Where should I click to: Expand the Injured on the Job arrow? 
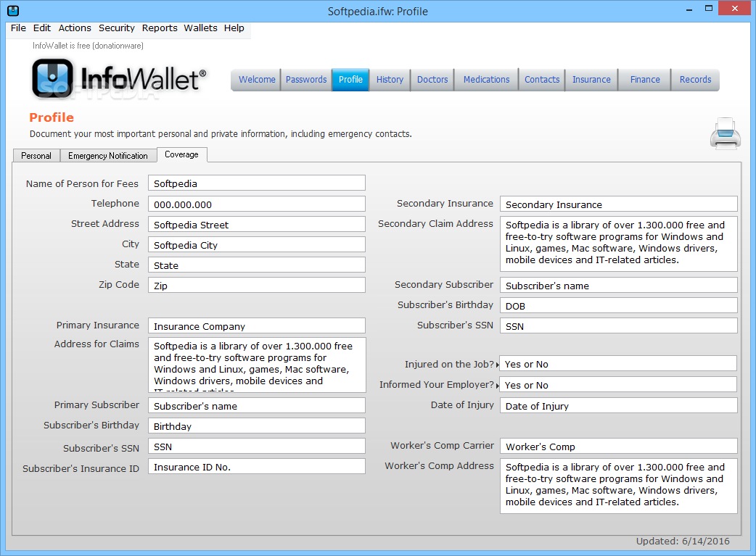point(497,365)
